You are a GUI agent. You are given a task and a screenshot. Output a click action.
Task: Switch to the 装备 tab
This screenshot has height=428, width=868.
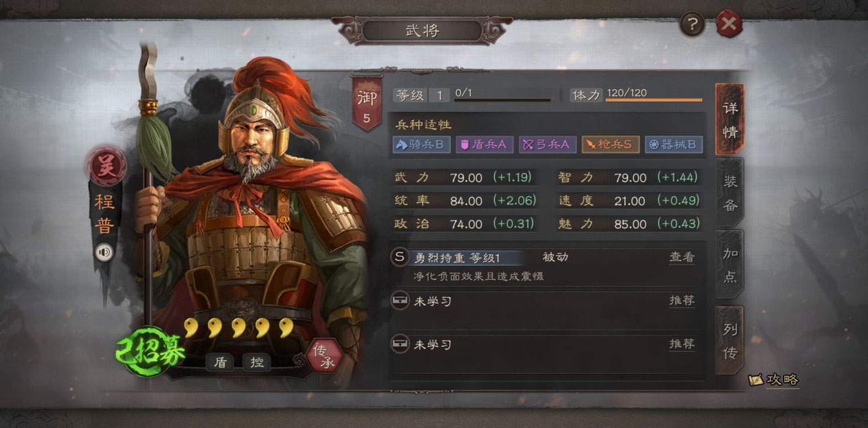(x=730, y=192)
